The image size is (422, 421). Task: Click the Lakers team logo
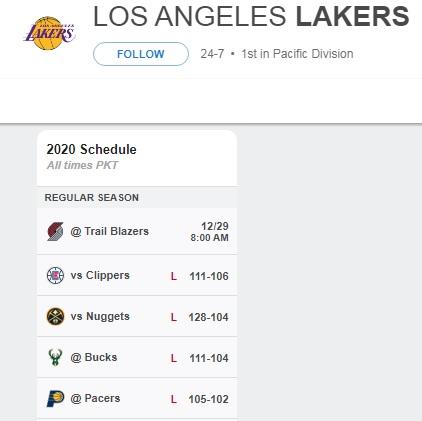coord(50,33)
